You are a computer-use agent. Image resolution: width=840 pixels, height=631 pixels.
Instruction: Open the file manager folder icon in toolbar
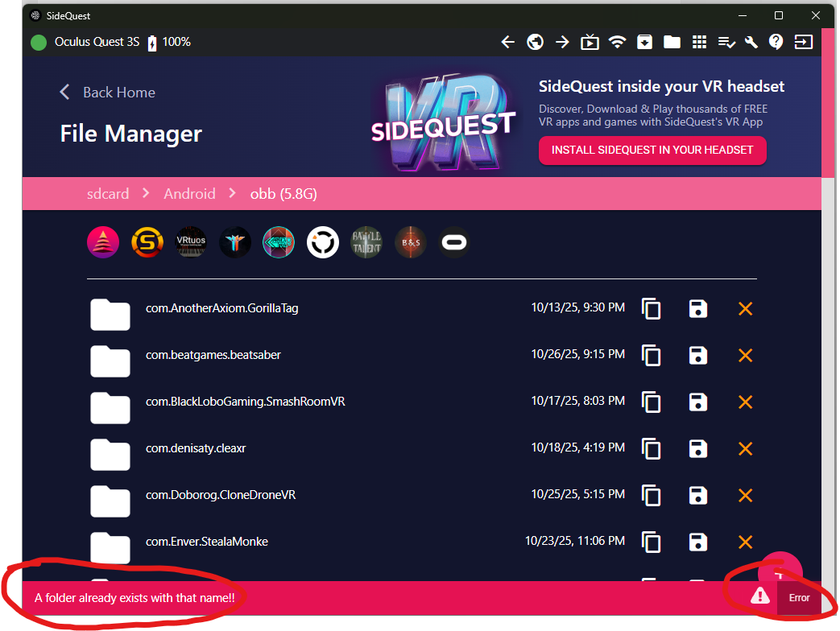pyautogui.click(x=672, y=42)
